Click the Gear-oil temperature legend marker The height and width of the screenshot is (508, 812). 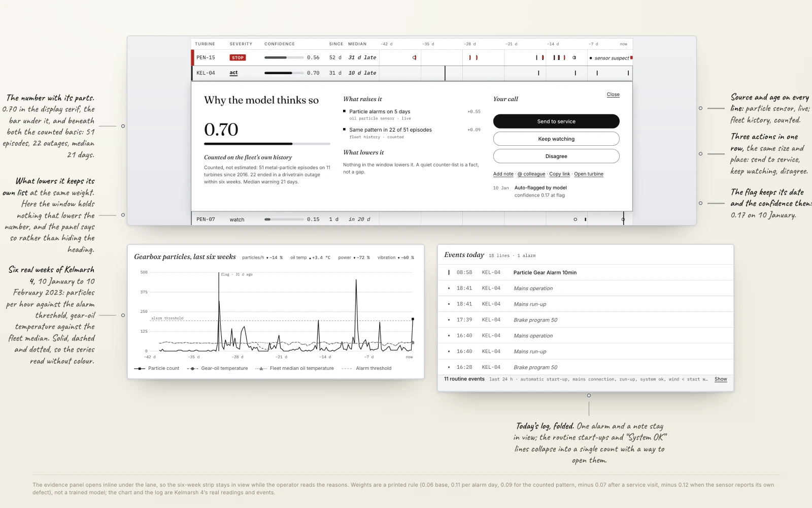[192, 368]
